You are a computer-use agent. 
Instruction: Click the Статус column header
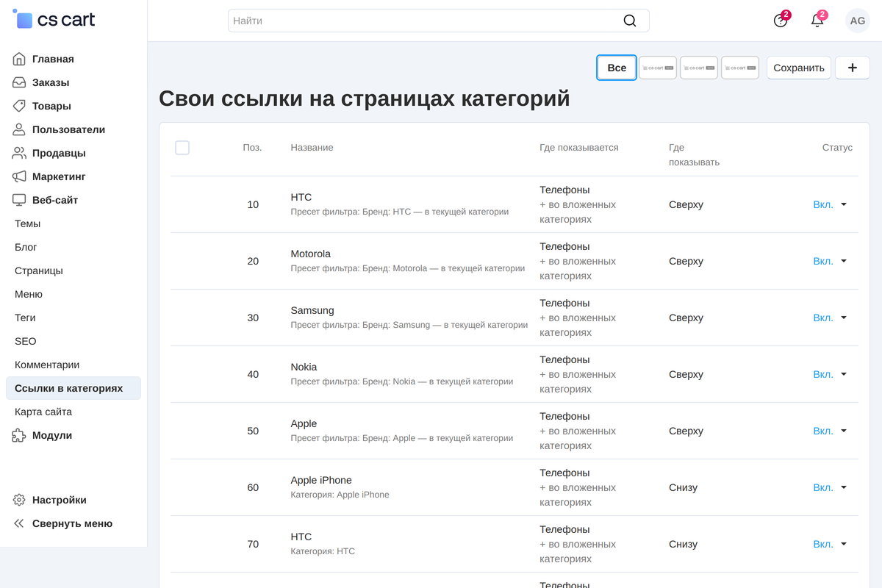[837, 148]
